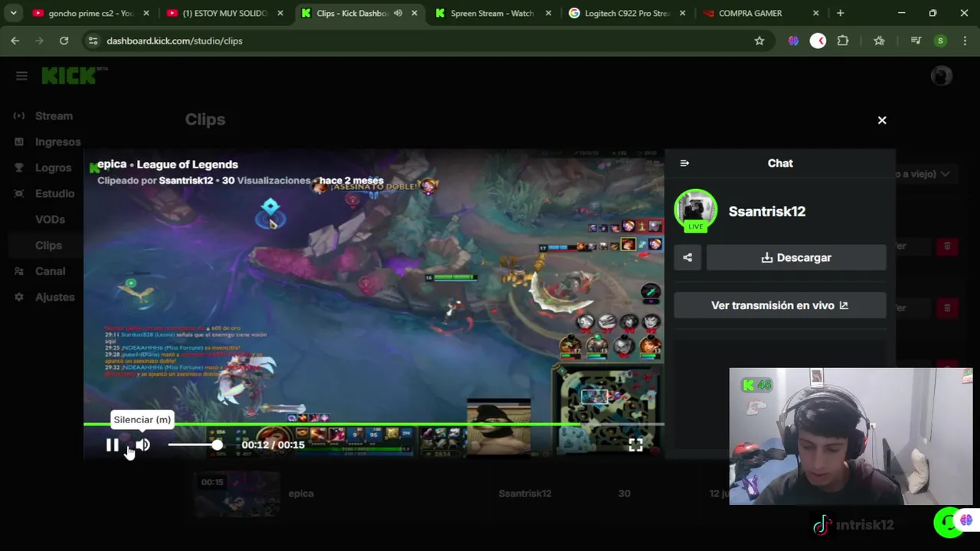The height and width of the screenshot is (551, 980).
Task: Open Ssantrisk12 channel avatar
Action: [x=695, y=210]
